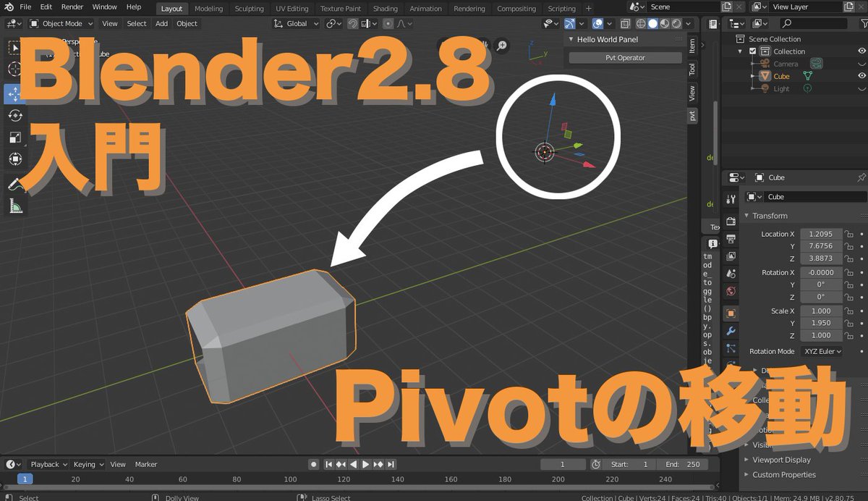Click the Pvt Operator button
868x501 pixels.
626,58
